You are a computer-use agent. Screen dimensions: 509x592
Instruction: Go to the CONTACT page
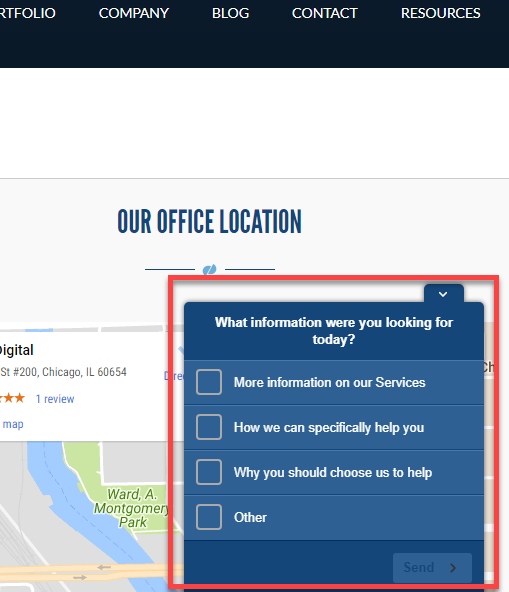click(x=324, y=13)
